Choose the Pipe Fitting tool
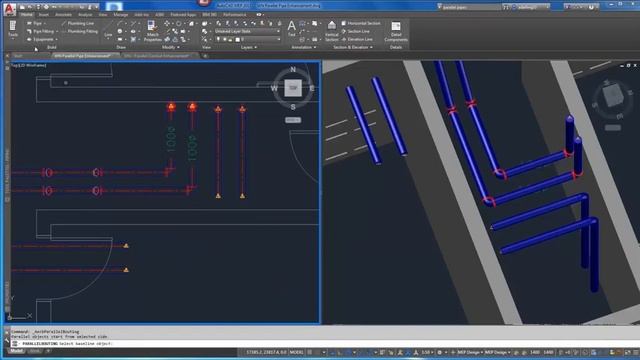 coord(40,31)
